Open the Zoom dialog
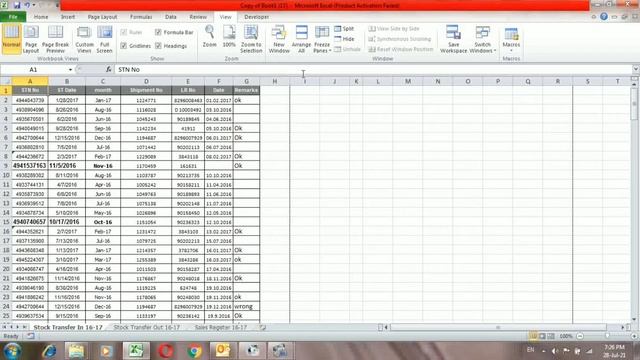Viewport: 640px width, 360px height. coord(209,37)
